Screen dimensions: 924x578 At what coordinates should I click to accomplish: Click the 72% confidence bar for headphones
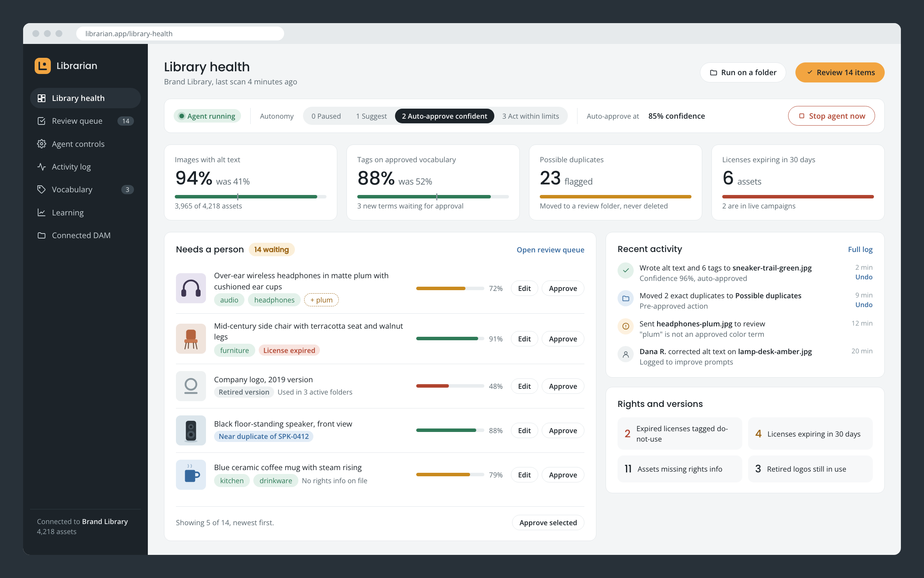450,288
